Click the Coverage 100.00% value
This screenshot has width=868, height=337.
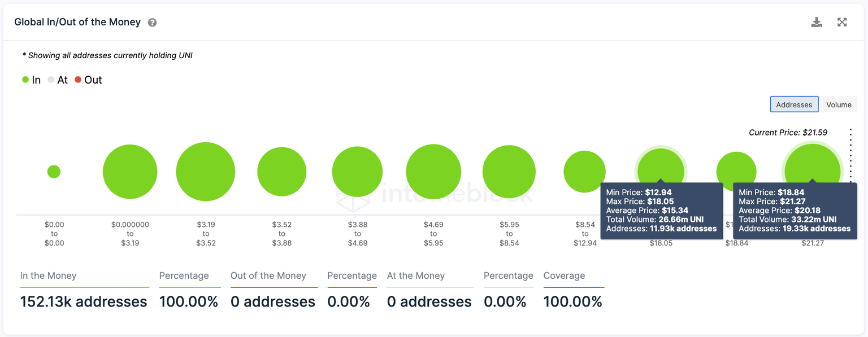click(572, 302)
